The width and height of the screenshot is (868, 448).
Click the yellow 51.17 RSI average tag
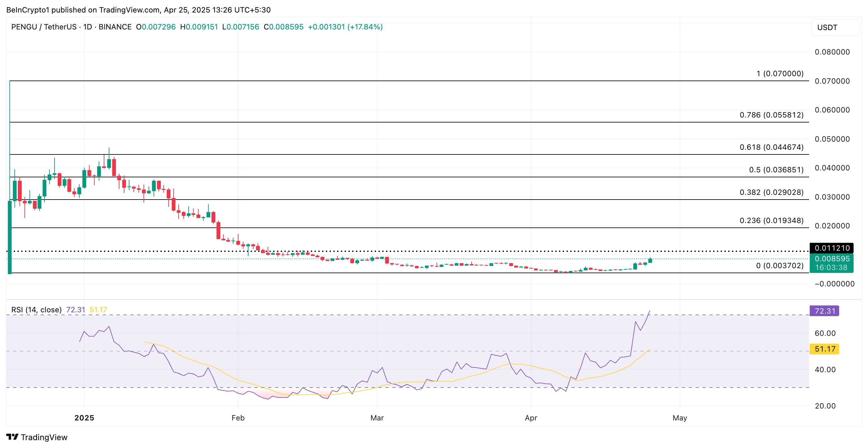824,349
